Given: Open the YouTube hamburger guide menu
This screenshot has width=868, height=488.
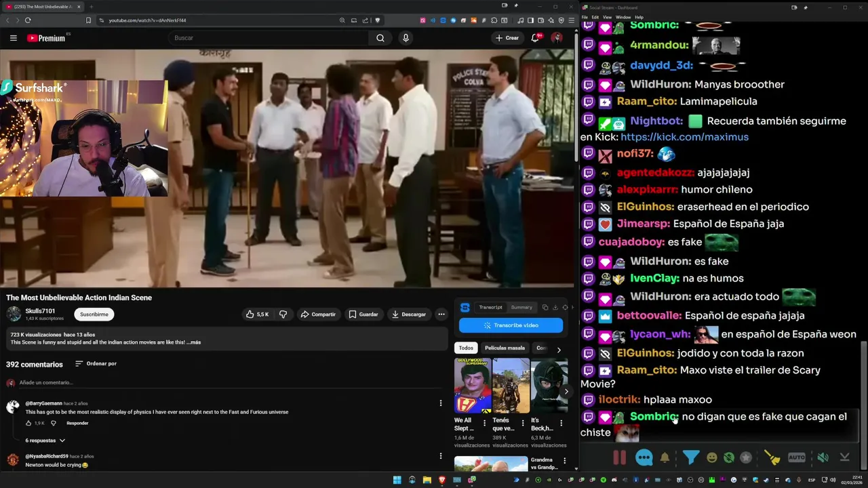Looking at the screenshot, I should click(x=13, y=38).
